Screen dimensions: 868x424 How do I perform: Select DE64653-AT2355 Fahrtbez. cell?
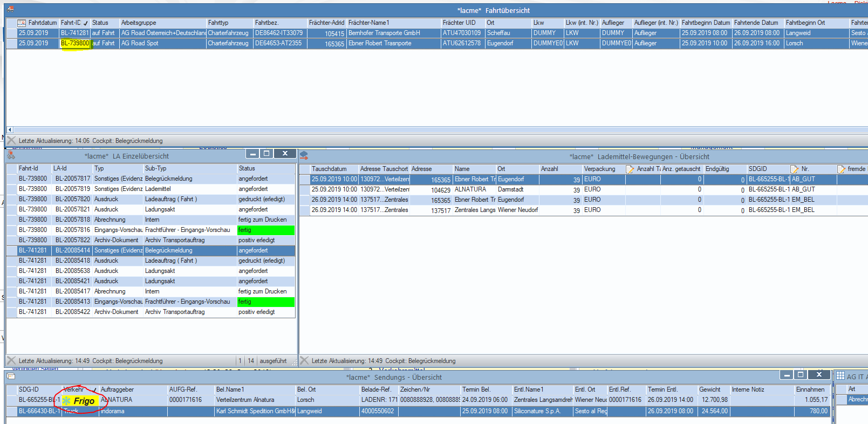tap(280, 43)
